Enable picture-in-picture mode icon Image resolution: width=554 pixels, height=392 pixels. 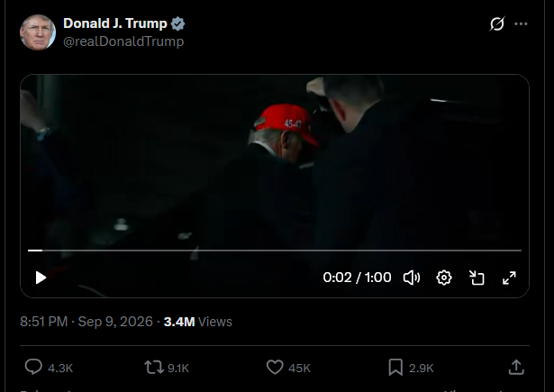click(x=477, y=278)
